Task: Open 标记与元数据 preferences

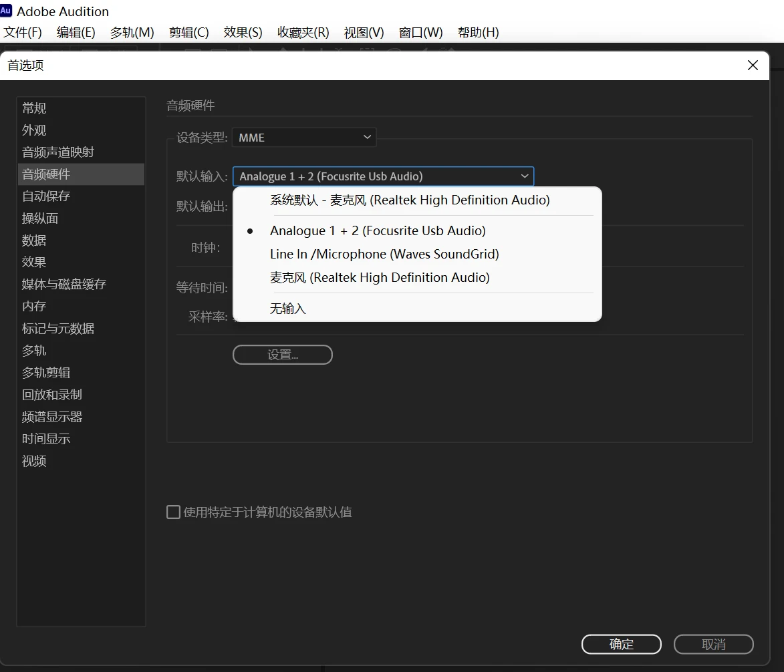Action: (x=81, y=328)
